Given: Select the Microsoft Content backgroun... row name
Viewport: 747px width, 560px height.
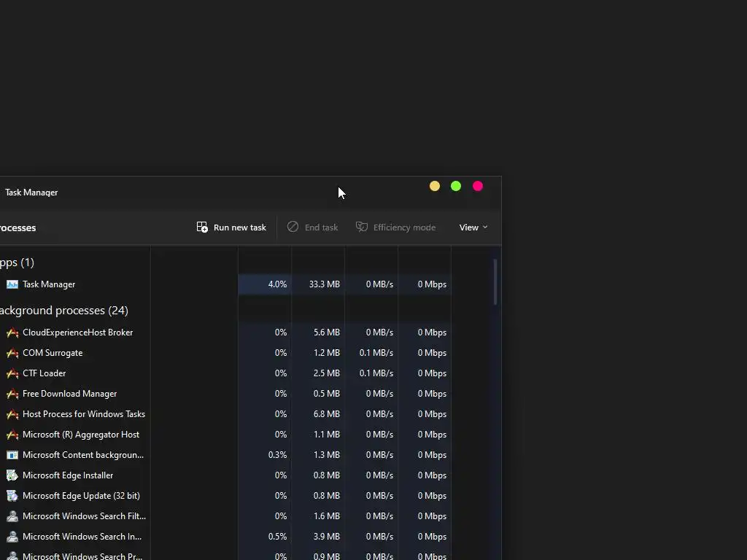Looking at the screenshot, I should pos(83,455).
